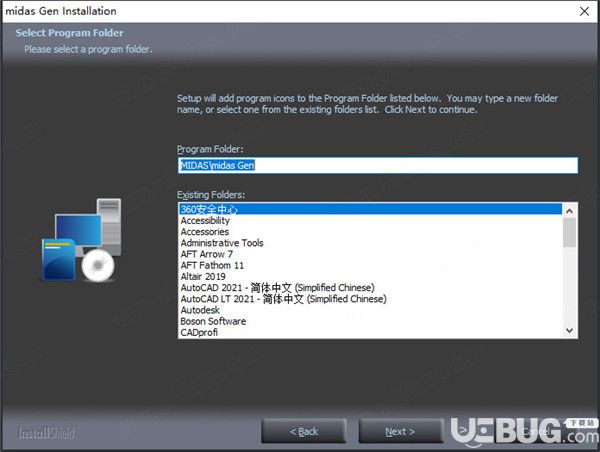Pick AFT Fathom 11 folder
Screen dimensions: 600x452
click(x=370, y=265)
